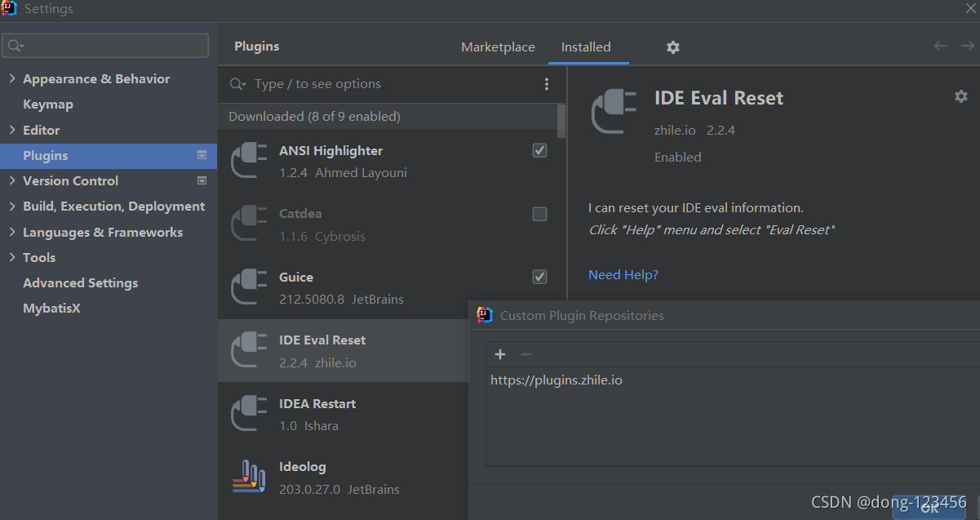Viewport: 980px width, 520px height.
Task: Disable the ANSI Highlighter plugin checkbox
Action: (x=539, y=150)
